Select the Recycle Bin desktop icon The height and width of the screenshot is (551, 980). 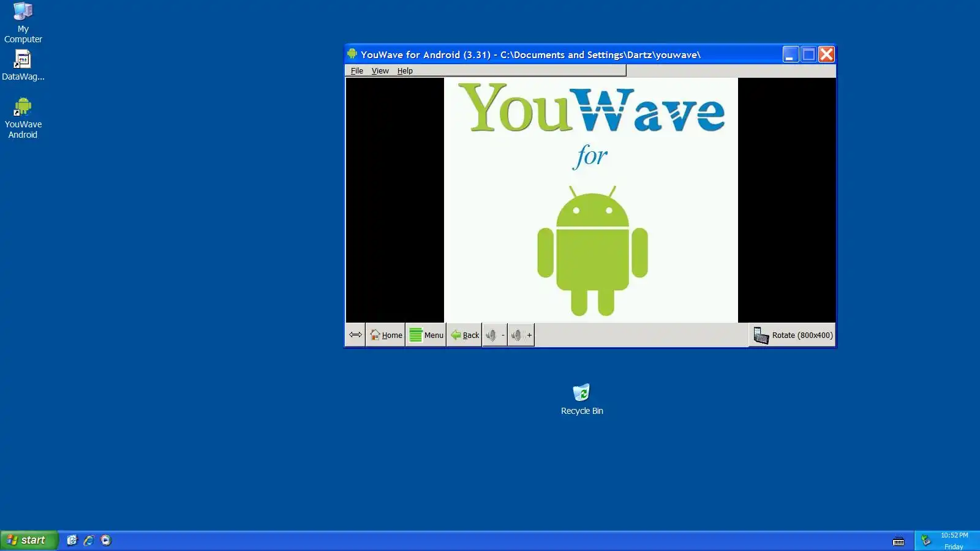[582, 399]
